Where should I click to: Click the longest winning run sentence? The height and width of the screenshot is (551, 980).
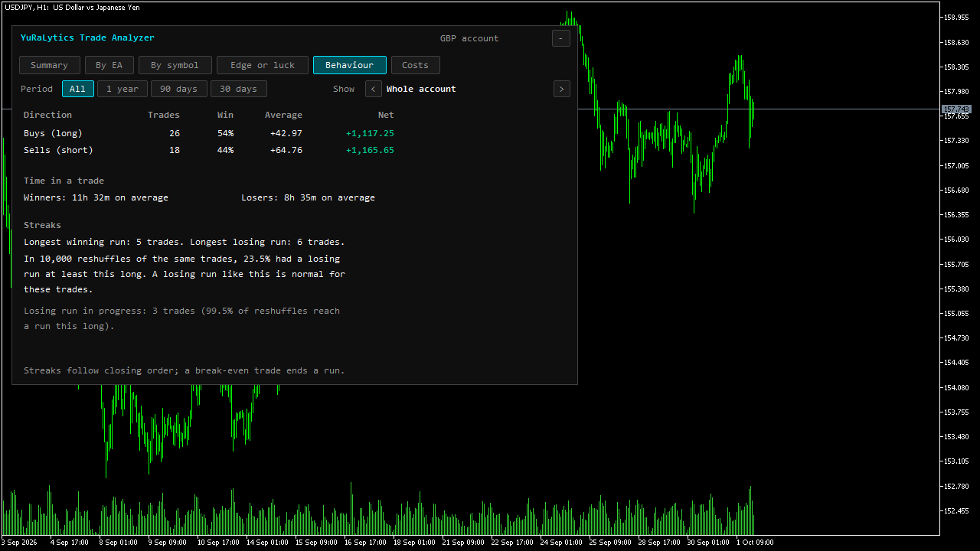point(103,242)
